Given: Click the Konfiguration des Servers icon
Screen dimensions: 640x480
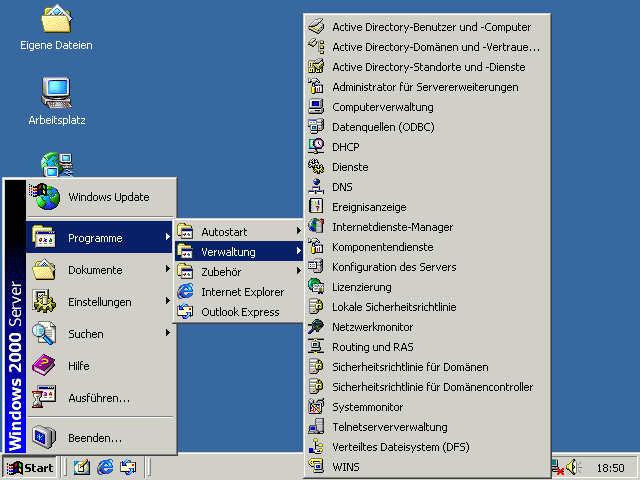Looking at the screenshot, I should click(x=316, y=267).
